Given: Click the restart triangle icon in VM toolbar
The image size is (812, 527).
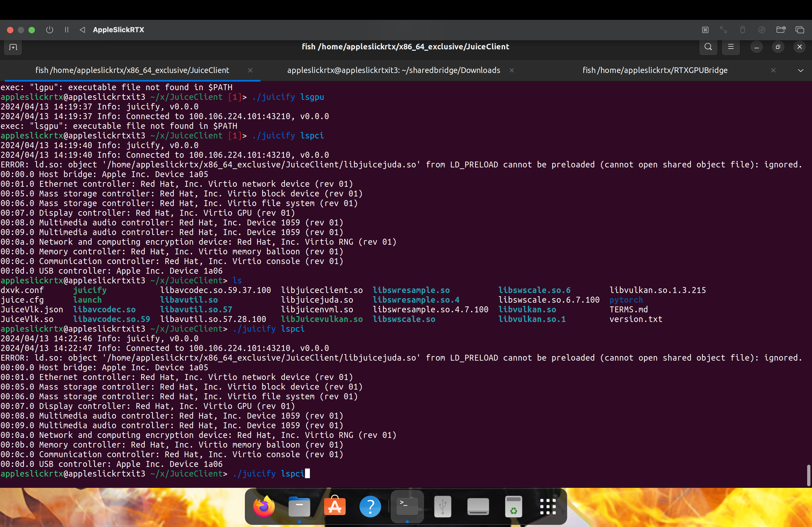Looking at the screenshot, I should (82, 30).
